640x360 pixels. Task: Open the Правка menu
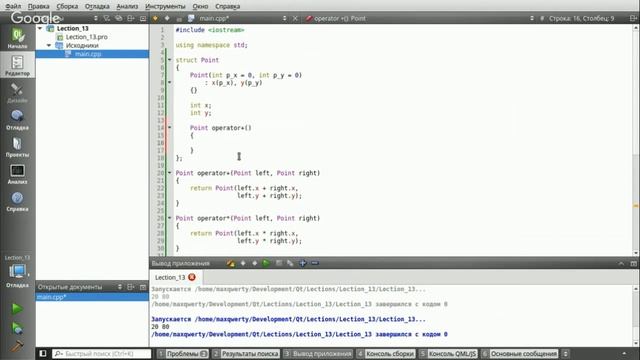click(38, 6)
